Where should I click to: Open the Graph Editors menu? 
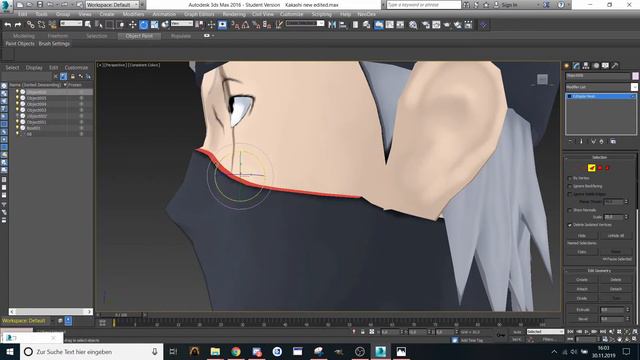(x=199, y=14)
